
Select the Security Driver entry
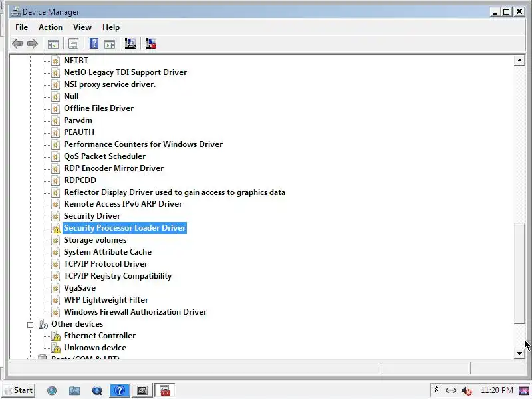(x=92, y=216)
